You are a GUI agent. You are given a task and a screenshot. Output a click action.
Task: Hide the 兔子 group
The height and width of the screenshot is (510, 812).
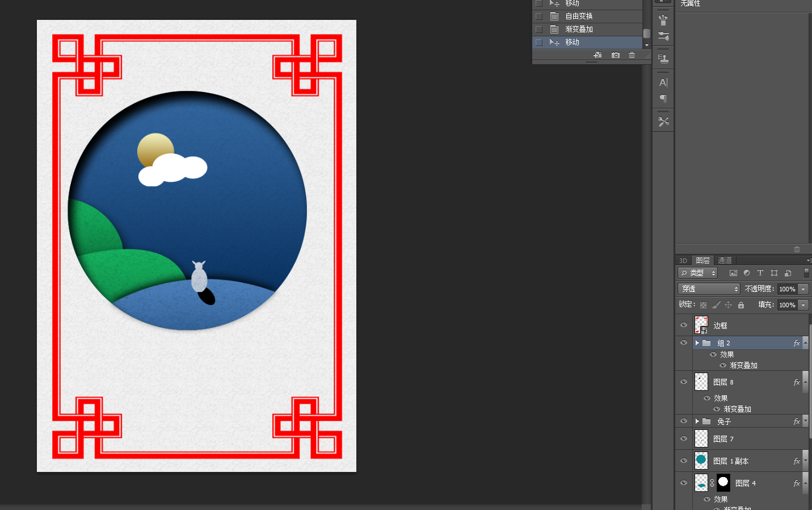[x=684, y=421]
